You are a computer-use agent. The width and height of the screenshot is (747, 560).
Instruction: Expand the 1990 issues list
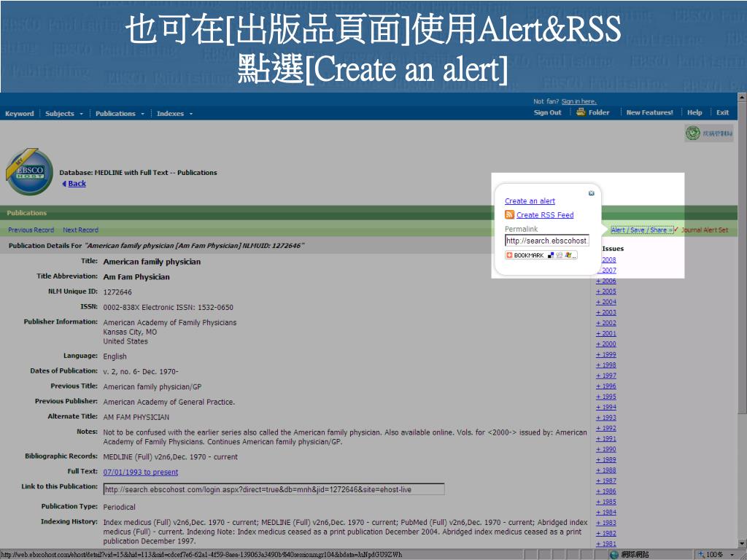(x=606, y=449)
